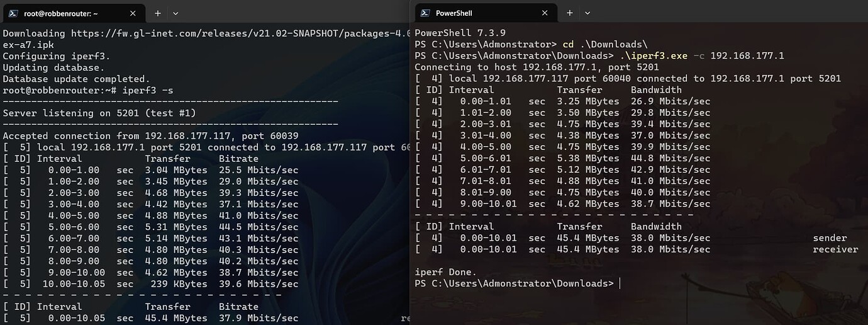The image size is (868, 325).
Task: Click the 'iperf Done.' line
Action: (x=446, y=272)
